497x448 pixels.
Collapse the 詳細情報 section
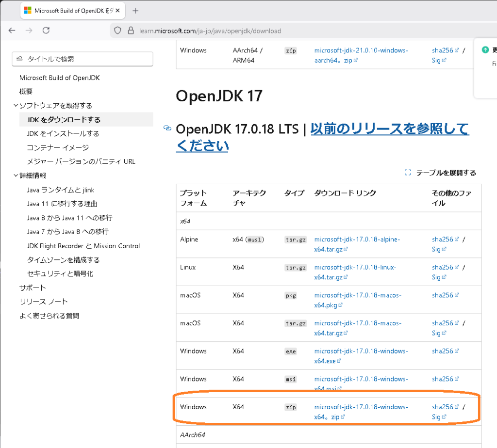pyautogui.click(x=16, y=176)
